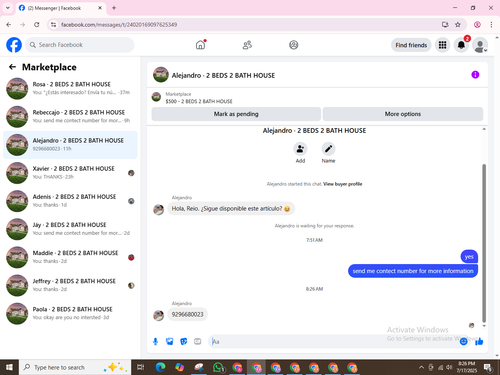Open Jeffrey conversation
500x375 pixels.
coord(70,285)
